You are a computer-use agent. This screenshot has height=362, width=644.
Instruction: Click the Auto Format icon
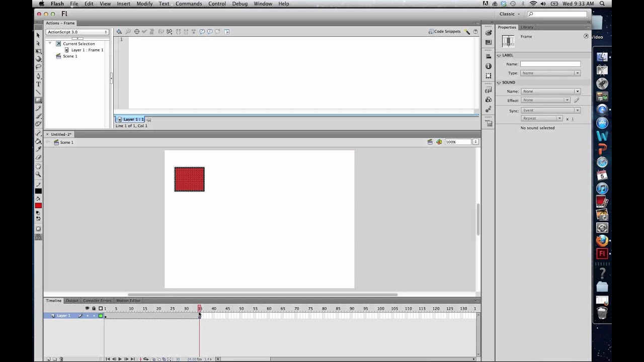(151, 31)
